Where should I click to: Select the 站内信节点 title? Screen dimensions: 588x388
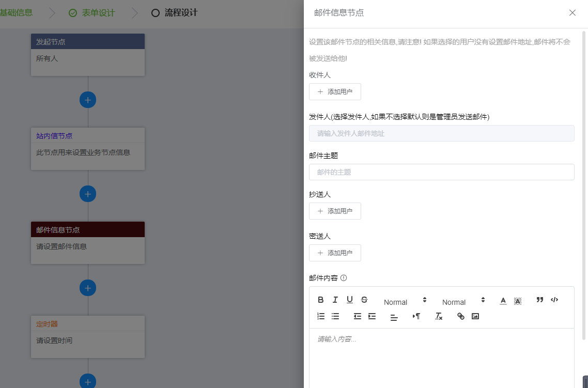[54, 136]
